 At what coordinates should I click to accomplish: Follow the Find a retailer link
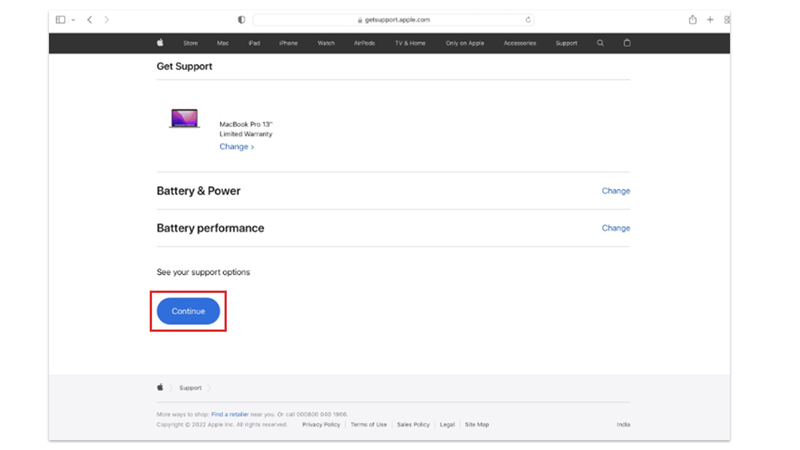(230, 414)
